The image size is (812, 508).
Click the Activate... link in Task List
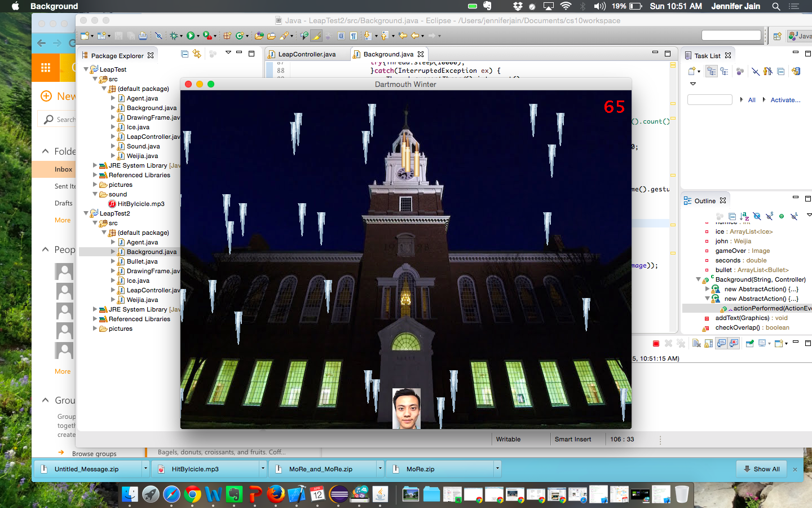785,100
